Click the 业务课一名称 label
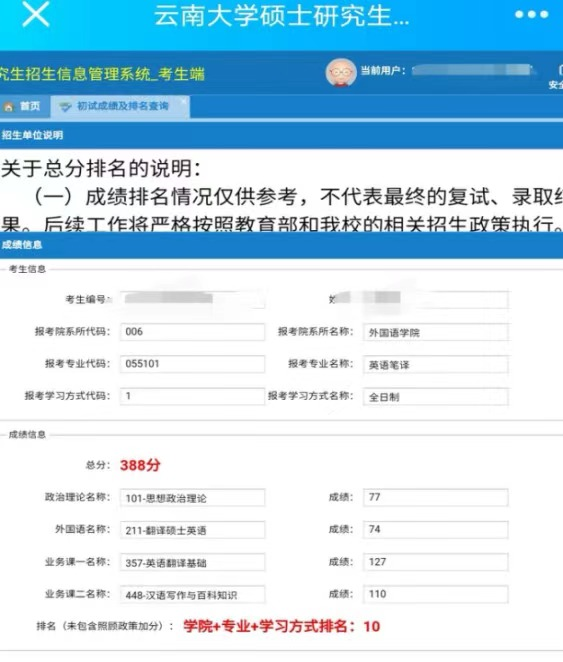The height and width of the screenshot is (662, 563). click(x=78, y=562)
